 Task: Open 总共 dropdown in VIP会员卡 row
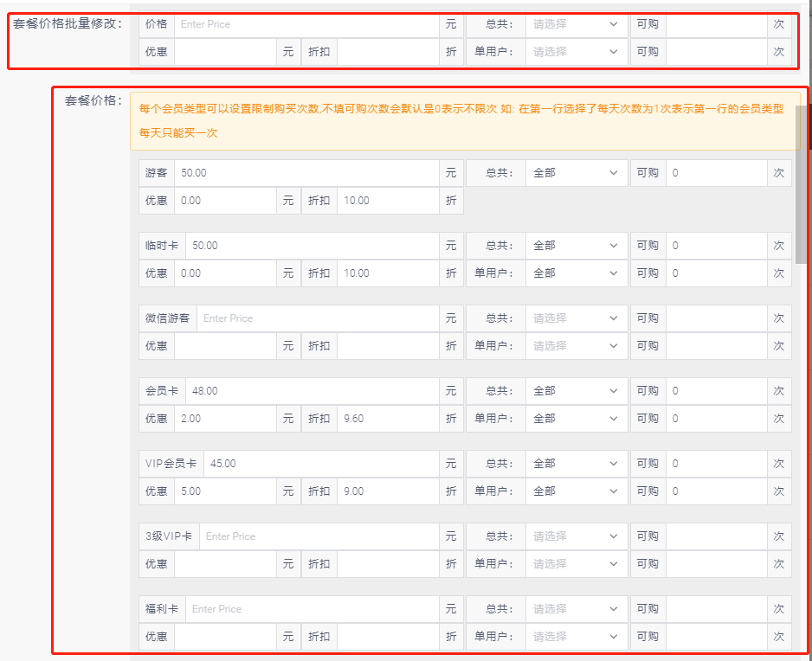[x=577, y=463]
